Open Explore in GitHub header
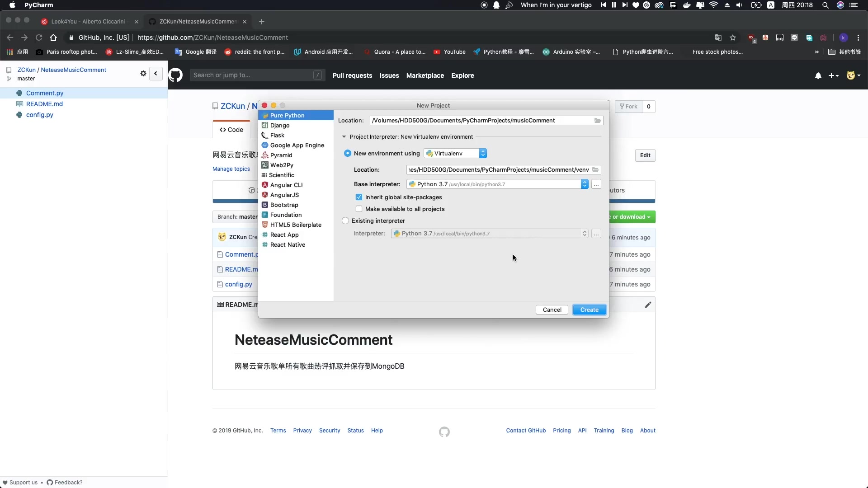 click(x=462, y=75)
